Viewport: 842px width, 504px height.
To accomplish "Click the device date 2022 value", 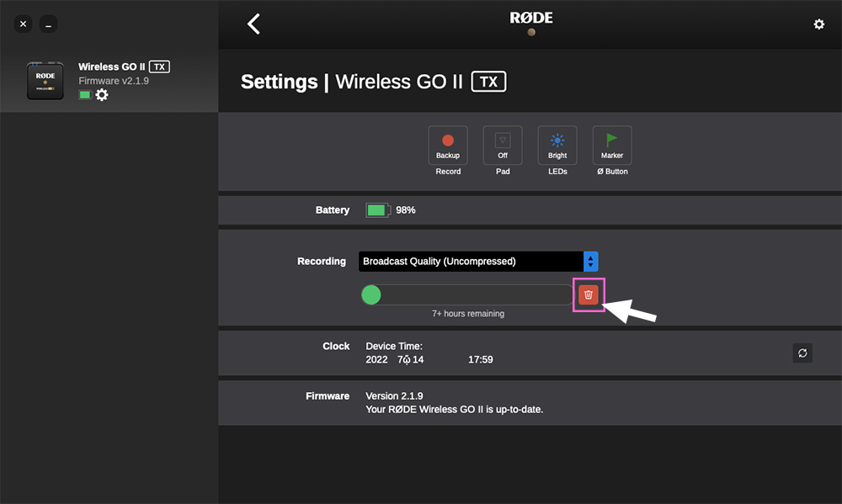I will click(x=376, y=359).
